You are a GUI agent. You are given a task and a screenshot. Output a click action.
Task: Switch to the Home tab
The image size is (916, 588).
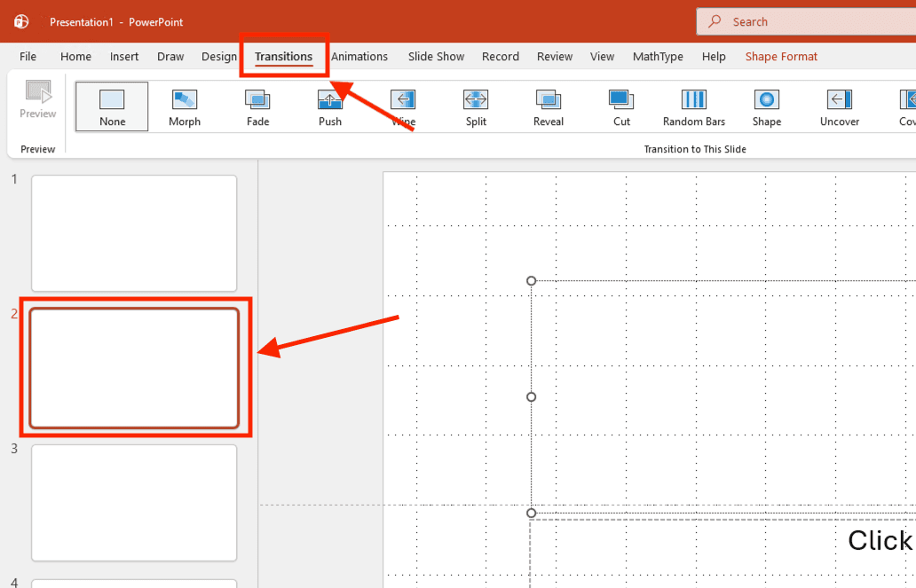pos(76,57)
